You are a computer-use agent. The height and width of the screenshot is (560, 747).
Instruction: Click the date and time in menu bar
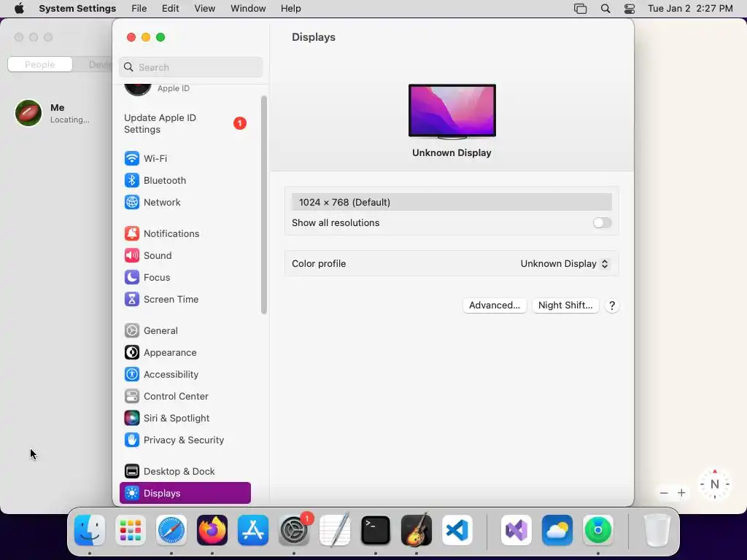[690, 9]
